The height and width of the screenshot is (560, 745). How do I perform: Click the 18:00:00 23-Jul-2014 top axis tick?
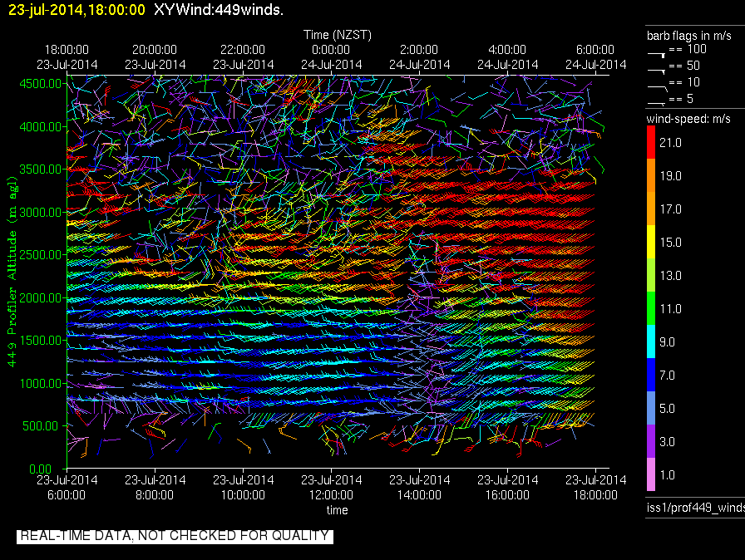67,57
